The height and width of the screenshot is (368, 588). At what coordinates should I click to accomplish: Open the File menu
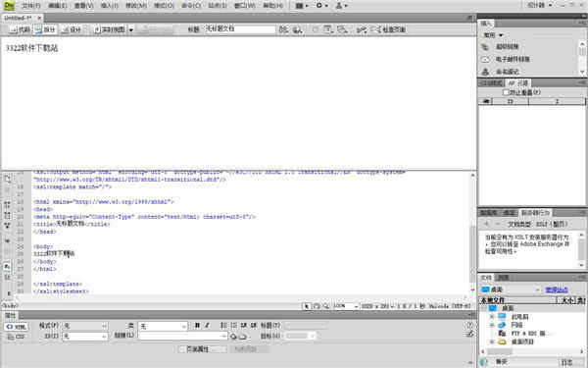point(31,6)
